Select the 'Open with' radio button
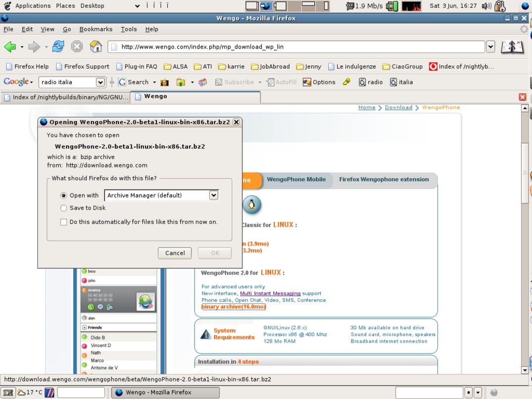The image size is (532, 399). (63, 196)
